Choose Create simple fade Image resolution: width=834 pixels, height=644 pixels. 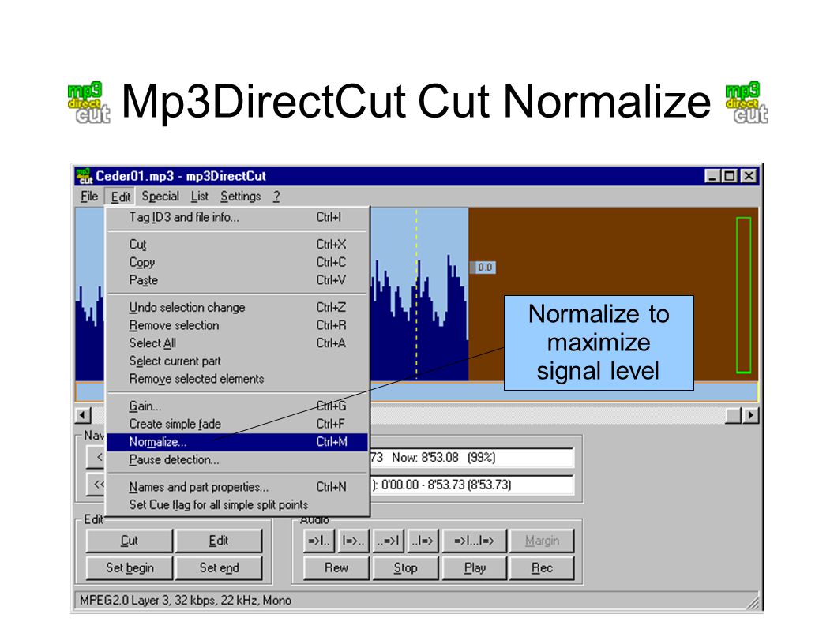(237, 424)
